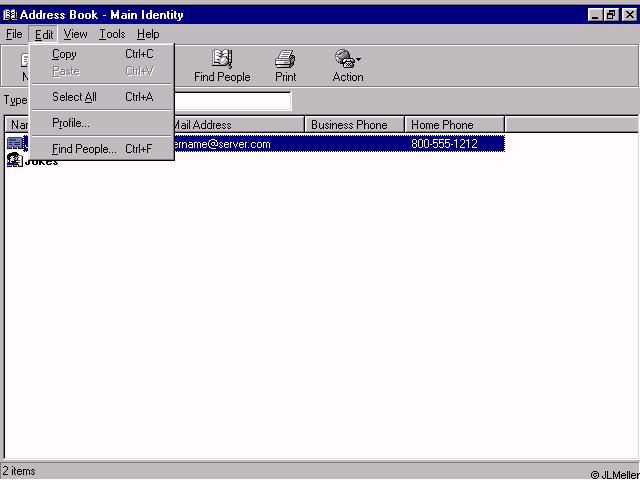The height and width of the screenshot is (480, 640).
Task: Click the selected contact's card icon
Action: point(15,144)
